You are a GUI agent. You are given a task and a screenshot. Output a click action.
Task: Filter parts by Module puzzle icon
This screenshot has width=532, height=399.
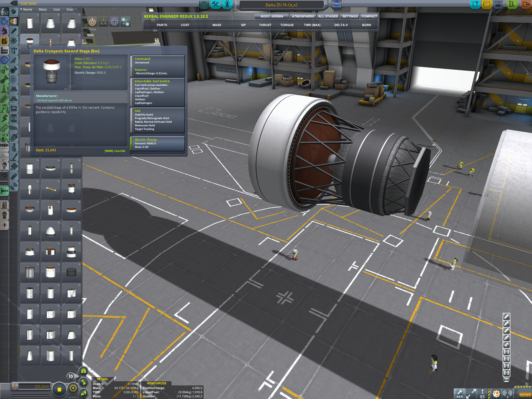click(4, 31)
